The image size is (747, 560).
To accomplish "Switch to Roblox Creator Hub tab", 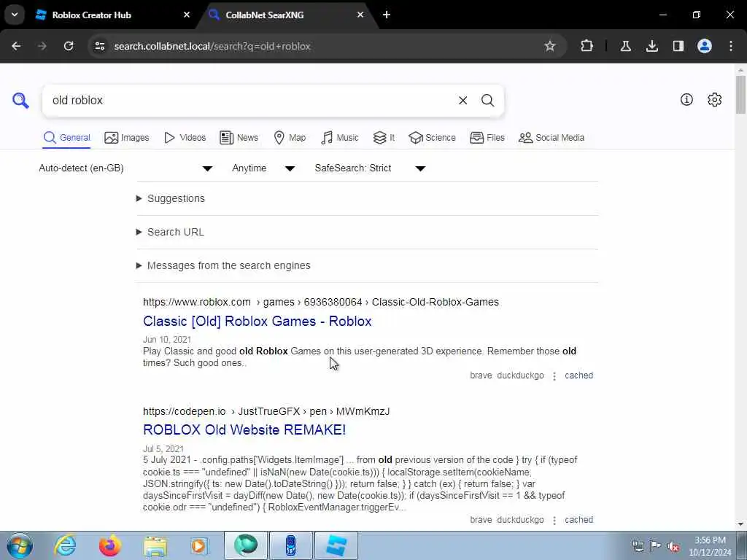I will tap(112, 15).
